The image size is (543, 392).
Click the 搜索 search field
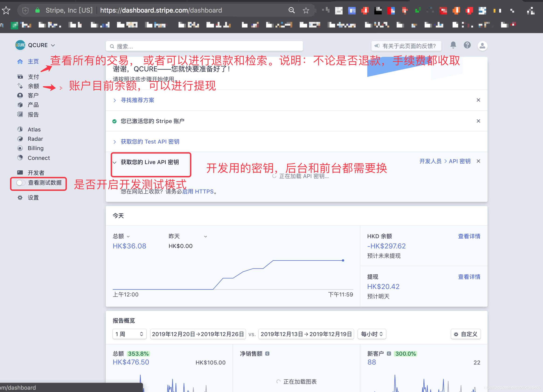coord(204,46)
